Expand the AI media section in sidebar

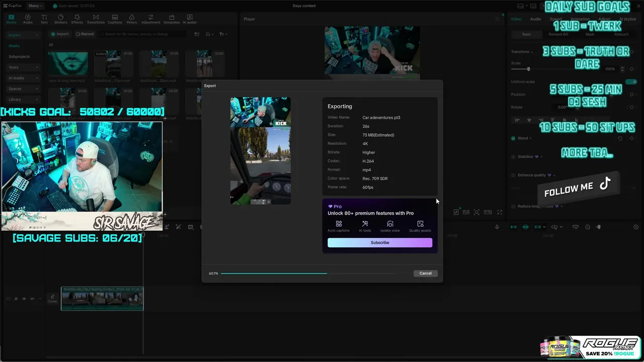(23, 78)
